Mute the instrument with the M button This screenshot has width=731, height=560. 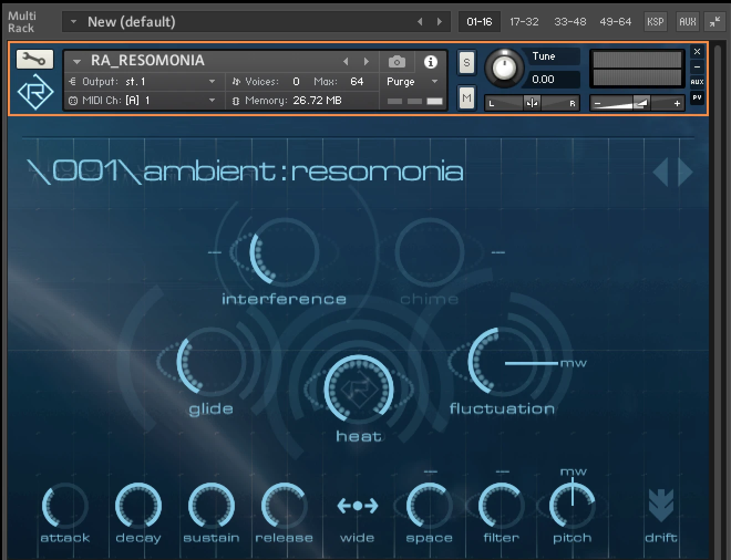(467, 98)
